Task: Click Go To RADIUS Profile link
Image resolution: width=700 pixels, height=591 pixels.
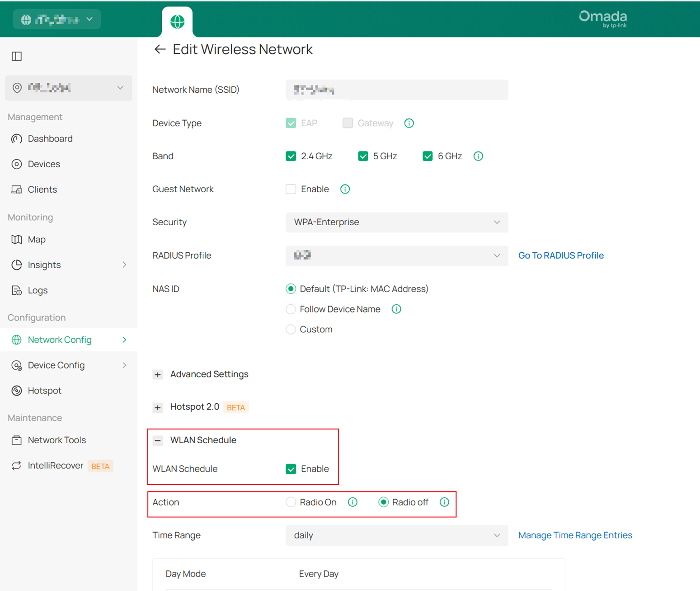Action: (x=561, y=255)
